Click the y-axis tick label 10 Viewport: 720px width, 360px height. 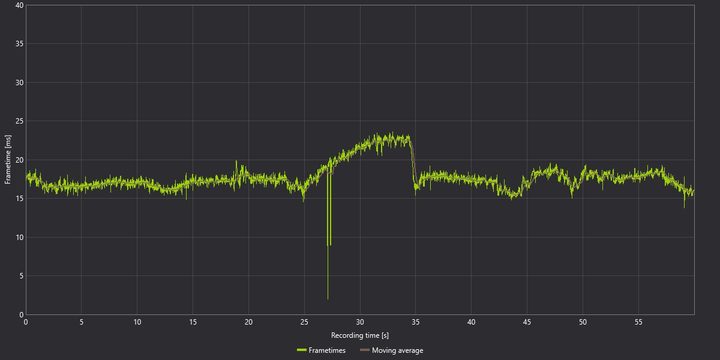pyautogui.click(x=19, y=237)
